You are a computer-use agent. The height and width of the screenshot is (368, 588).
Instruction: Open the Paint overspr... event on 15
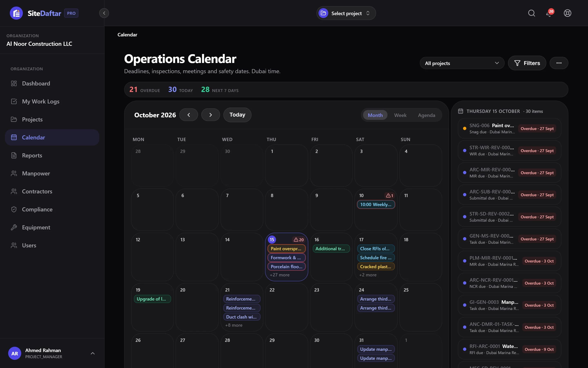(286, 249)
